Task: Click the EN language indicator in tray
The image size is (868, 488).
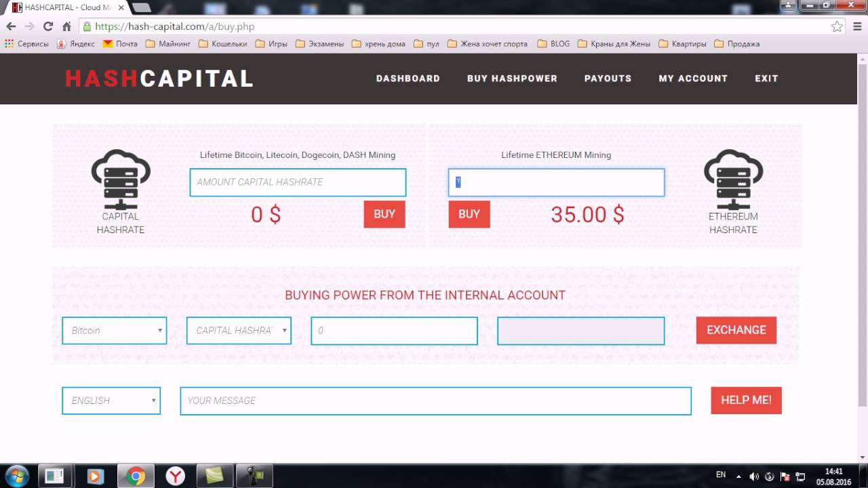Action: [x=721, y=475]
